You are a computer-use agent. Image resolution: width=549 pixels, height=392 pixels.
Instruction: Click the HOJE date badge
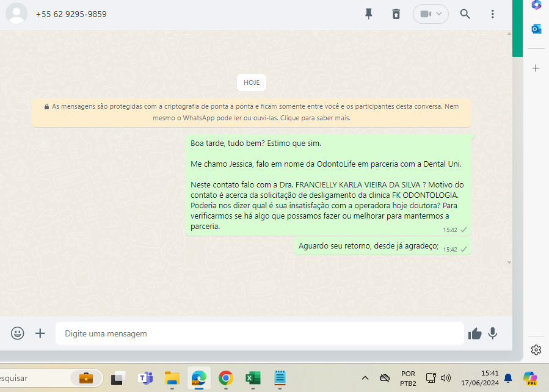coord(252,82)
